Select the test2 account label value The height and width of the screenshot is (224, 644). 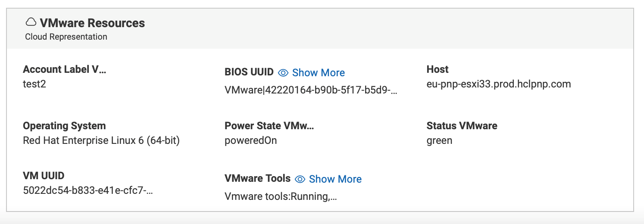pyautogui.click(x=34, y=84)
